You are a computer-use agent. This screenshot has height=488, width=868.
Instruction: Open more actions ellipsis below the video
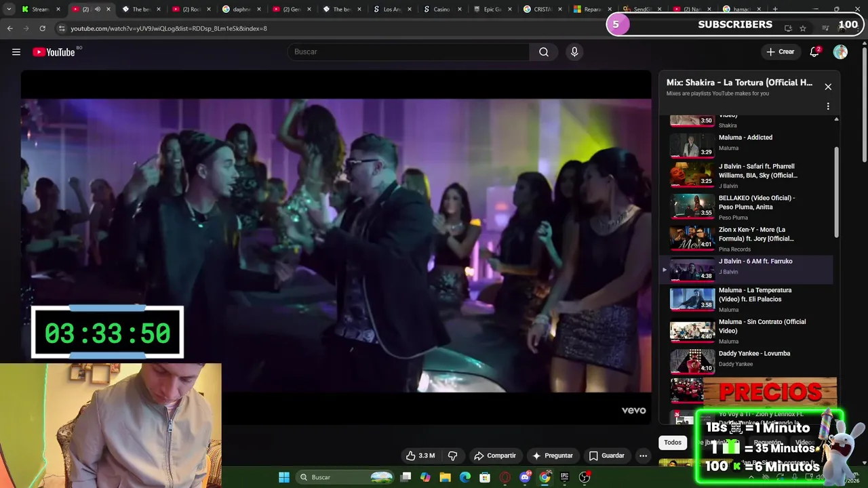point(643,455)
